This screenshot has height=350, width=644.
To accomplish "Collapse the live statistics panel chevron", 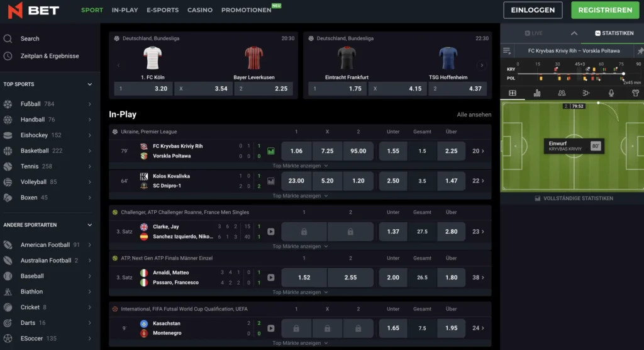I will tap(574, 33).
